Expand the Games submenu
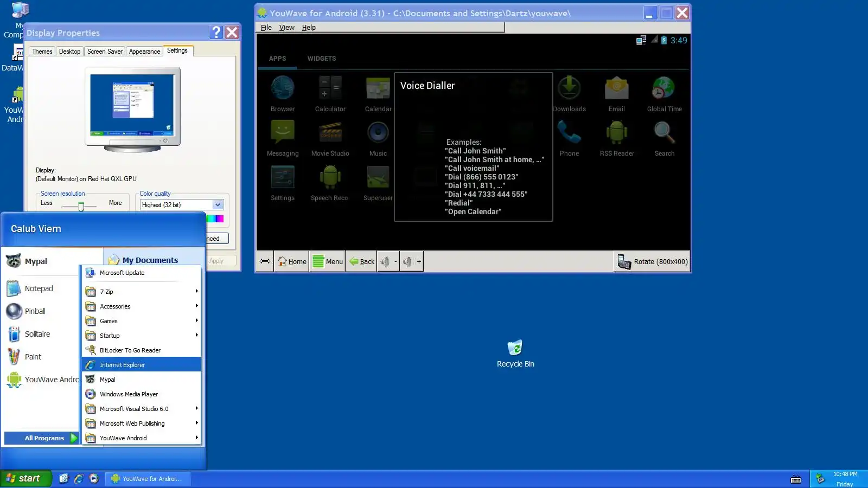This screenshot has width=868, height=488. coord(142,321)
